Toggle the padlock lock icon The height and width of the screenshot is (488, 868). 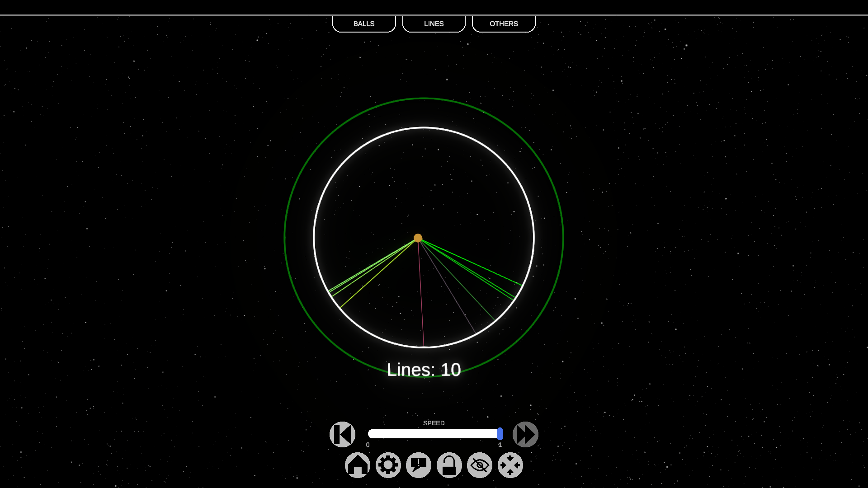click(449, 465)
